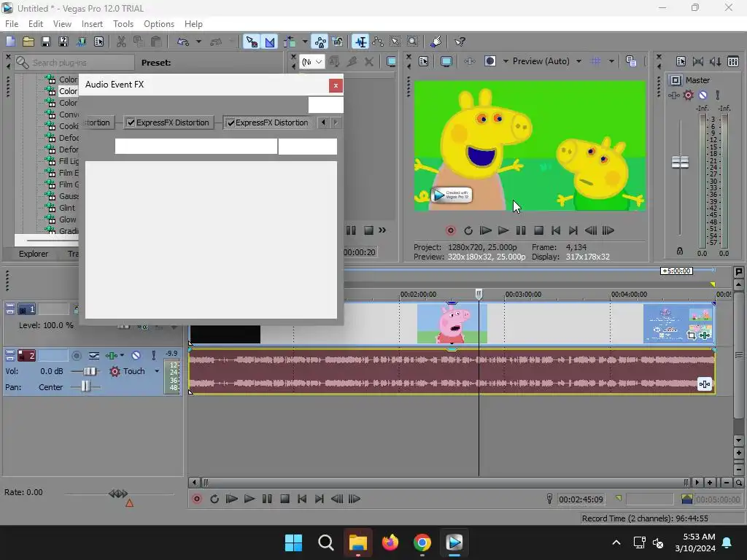This screenshot has height=560, width=747.
Task: Toggle Enable Snapping in the toolbar
Action: (251, 42)
